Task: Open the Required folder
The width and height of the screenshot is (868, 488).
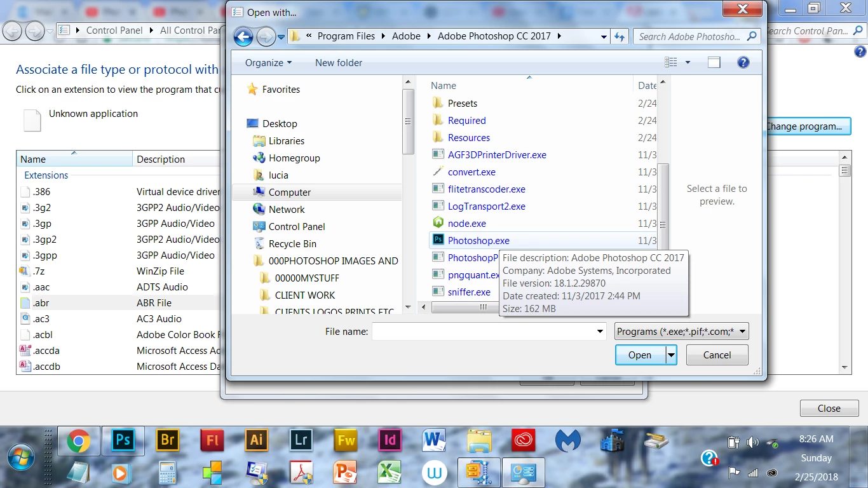Action: pyautogui.click(x=466, y=121)
